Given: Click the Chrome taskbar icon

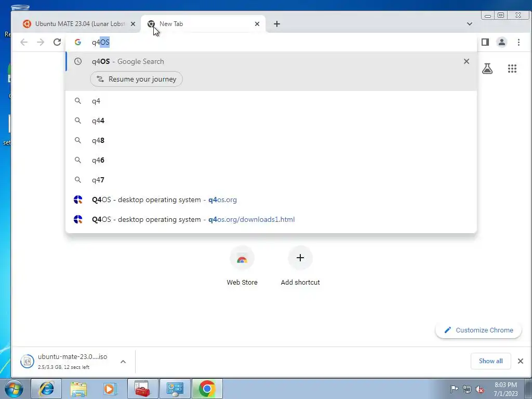Looking at the screenshot, I should (x=207, y=389).
